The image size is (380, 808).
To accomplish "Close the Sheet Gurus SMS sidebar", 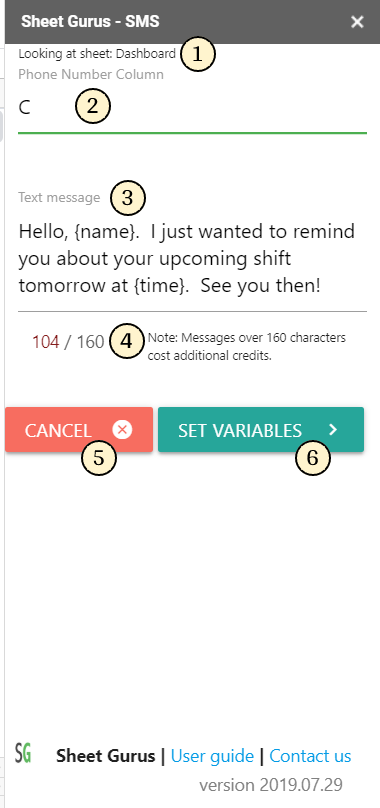I will 357,22.
